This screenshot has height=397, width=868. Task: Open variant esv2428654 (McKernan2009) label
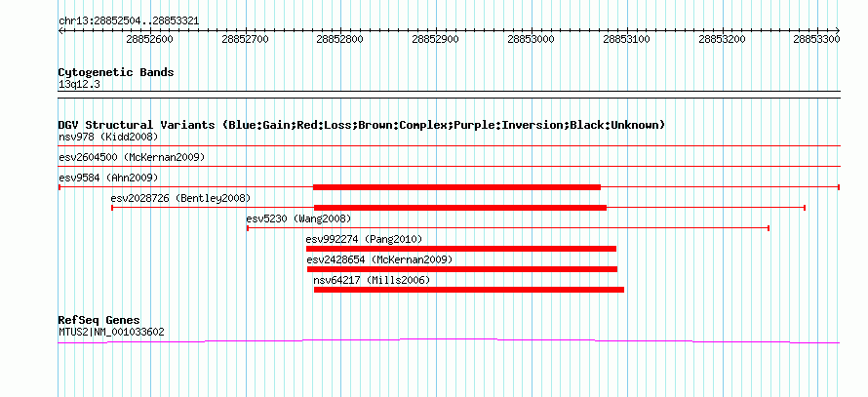coord(379,259)
